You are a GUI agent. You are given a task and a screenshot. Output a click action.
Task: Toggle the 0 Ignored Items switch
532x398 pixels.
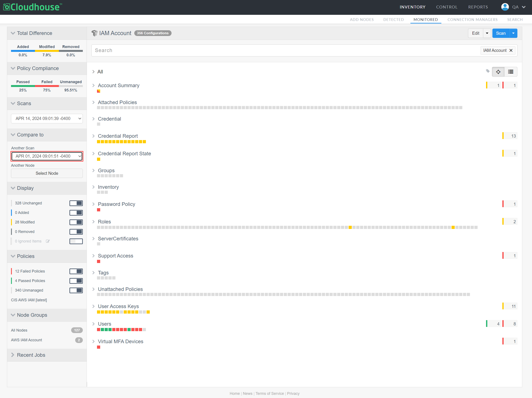(76, 241)
